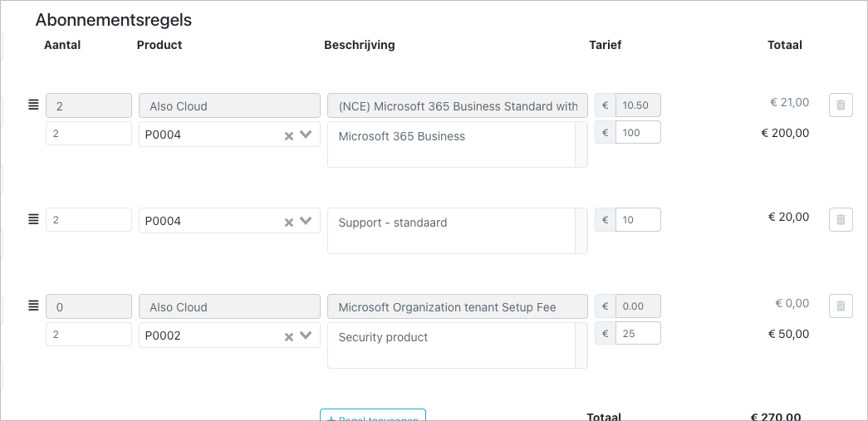Click the € 50,00 total amount
Screen dimensions: 868x421
click(x=788, y=334)
